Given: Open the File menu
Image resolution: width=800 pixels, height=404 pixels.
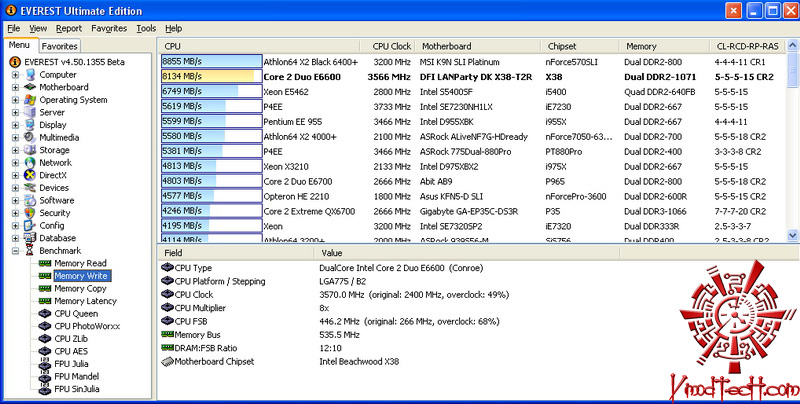Looking at the screenshot, I should tap(14, 29).
